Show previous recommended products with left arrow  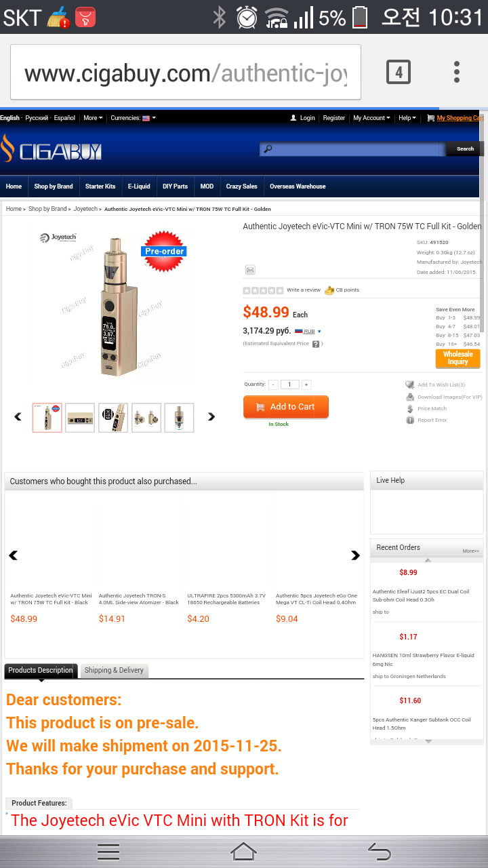[13, 555]
